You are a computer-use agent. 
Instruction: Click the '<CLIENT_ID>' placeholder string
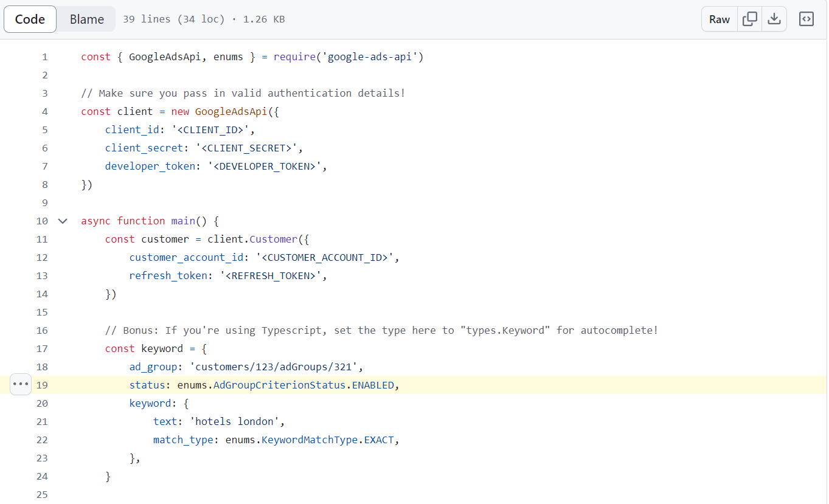pos(210,129)
